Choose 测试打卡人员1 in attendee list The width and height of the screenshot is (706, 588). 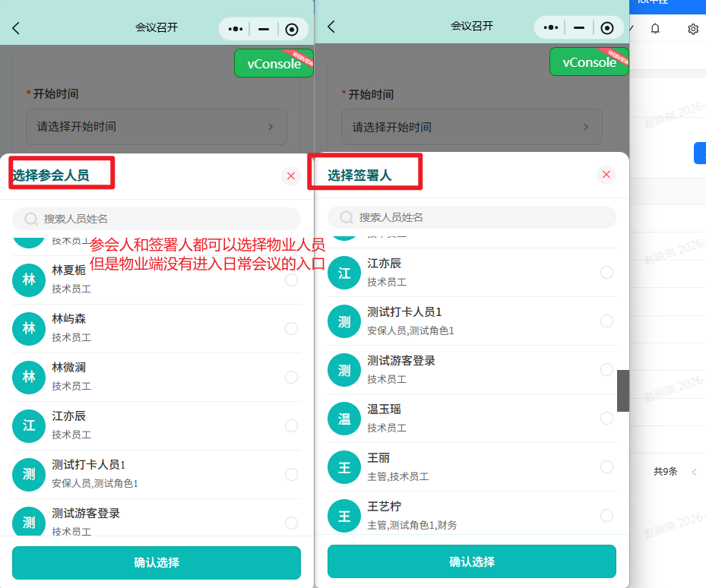tap(291, 475)
